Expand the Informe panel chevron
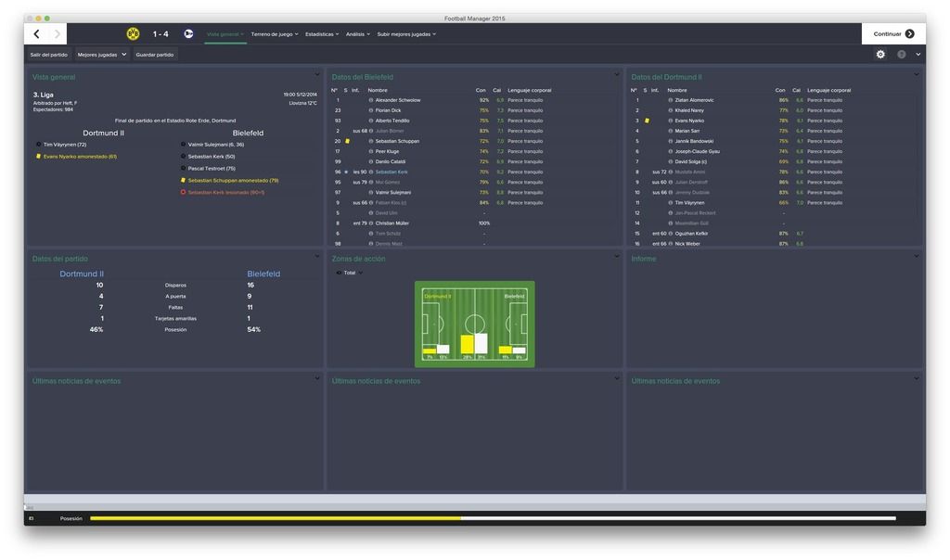This screenshot has height=560, width=950. pyautogui.click(x=916, y=257)
